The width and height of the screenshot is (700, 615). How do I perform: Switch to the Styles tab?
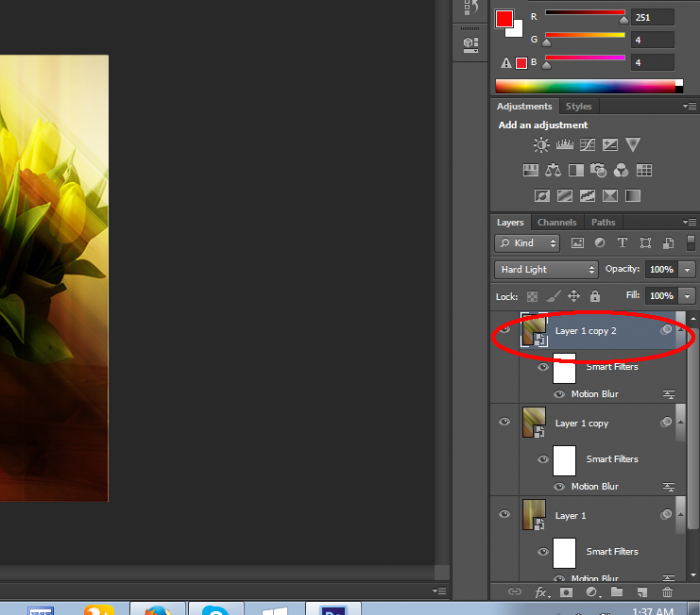[578, 106]
